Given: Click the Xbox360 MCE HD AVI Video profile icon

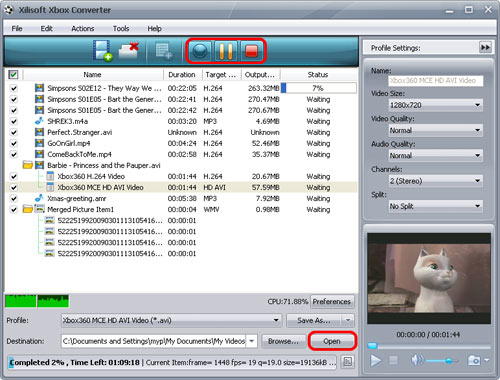Looking at the screenshot, I should pyautogui.click(x=50, y=187).
